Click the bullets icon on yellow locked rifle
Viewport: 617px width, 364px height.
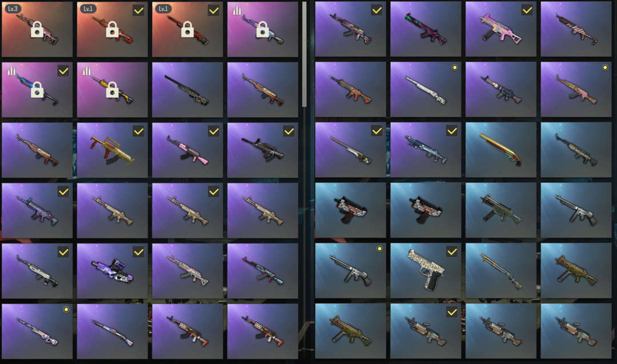87,71
